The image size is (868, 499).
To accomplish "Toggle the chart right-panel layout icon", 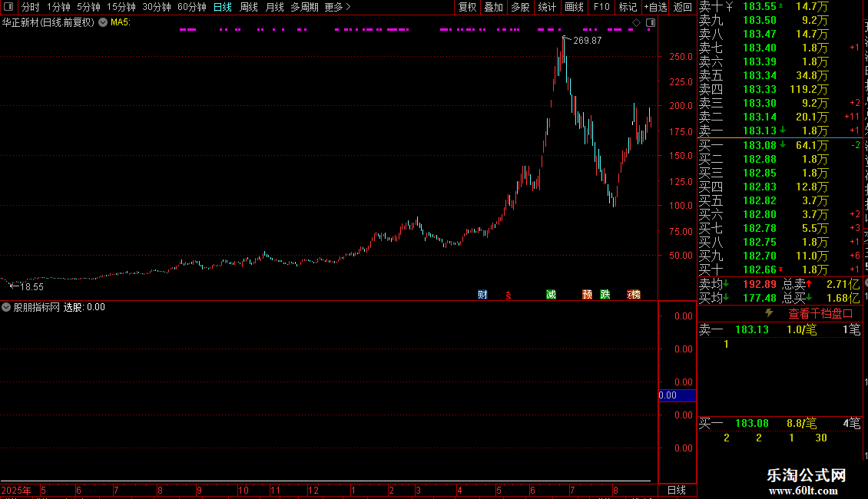I will [651, 22].
